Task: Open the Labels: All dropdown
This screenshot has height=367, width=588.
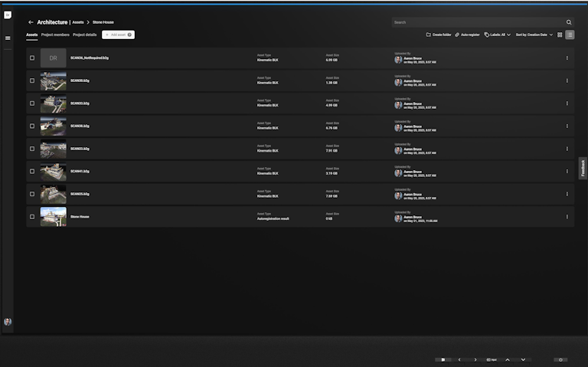Action: point(497,34)
